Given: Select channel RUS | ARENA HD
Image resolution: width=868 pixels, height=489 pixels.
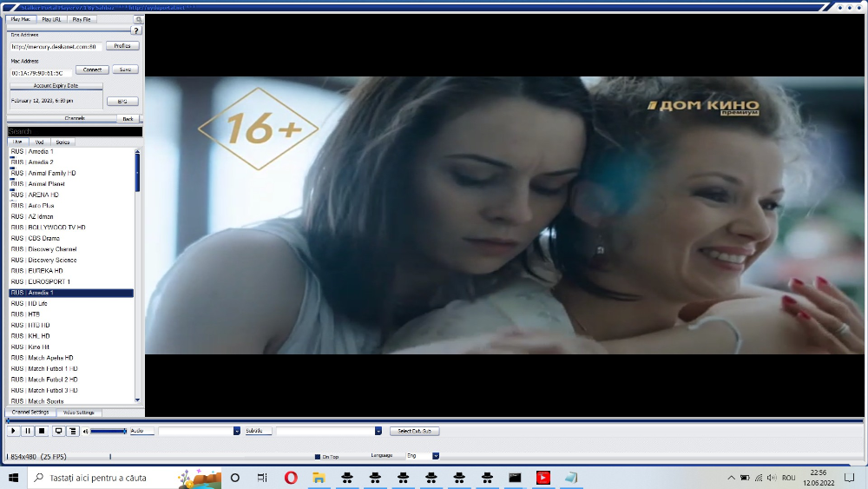Looking at the screenshot, I should pyautogui.click(x=71, y=195).
